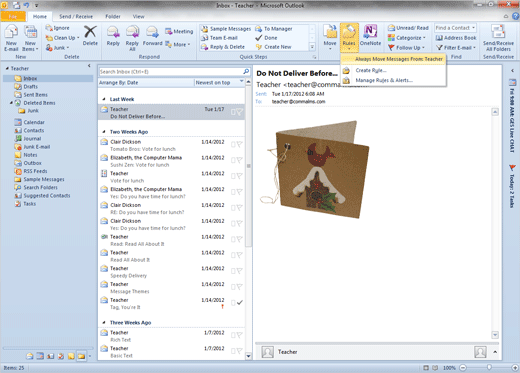Toggle the flag on the Tomato Bros message
This screenshot has width=520, height=373.
tap(239, 144)
